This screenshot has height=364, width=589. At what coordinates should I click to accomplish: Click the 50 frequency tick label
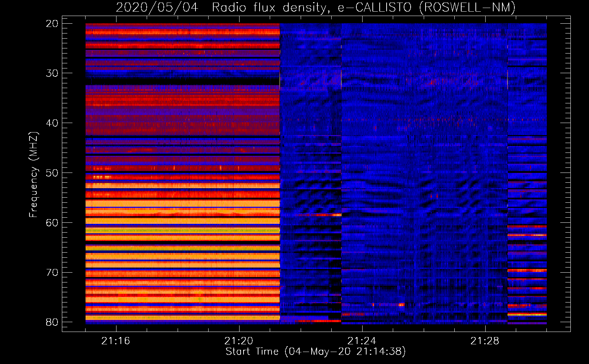tap(52, 173)
